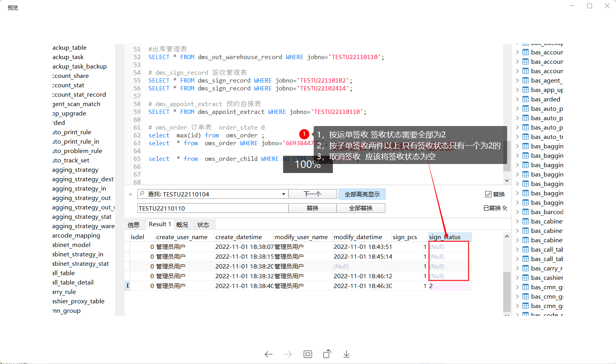
Task: Select agging_strategy_dest in the left list
Action: [83, 179]
